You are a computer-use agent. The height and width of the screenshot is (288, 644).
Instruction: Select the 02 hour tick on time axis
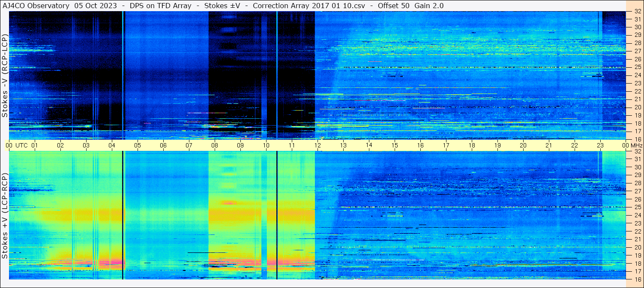pyautogui.click(x=60, y=145)
